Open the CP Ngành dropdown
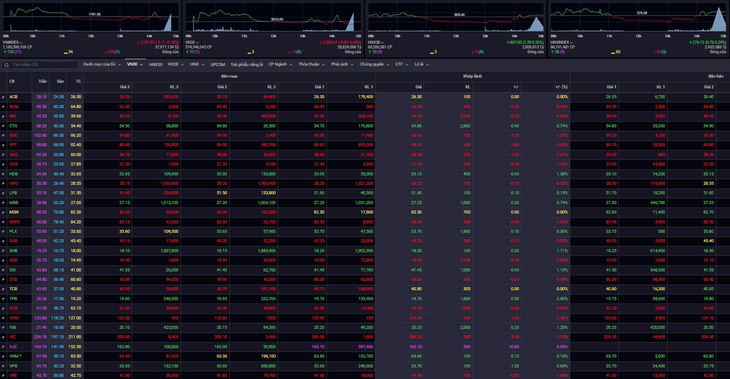The height and width of the screenshot is (379, 730). click(x=280, y=64)
